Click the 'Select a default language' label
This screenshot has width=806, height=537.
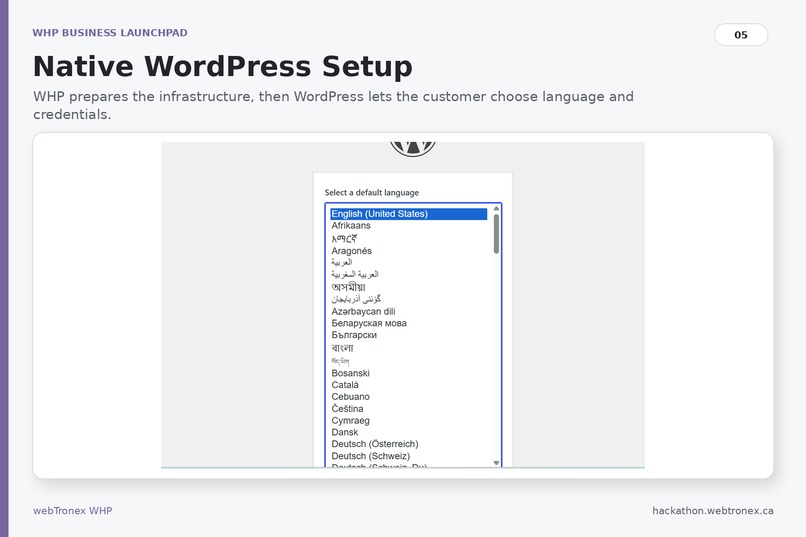click(372, 193)
